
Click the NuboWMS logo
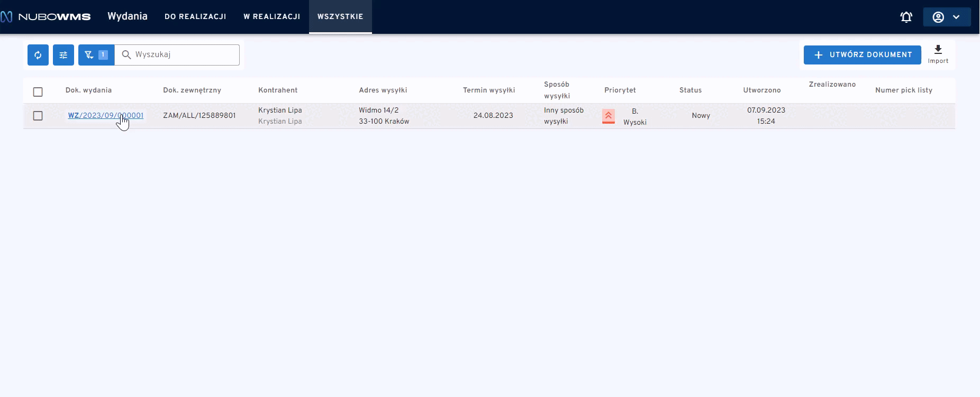[x=47, y=17]
